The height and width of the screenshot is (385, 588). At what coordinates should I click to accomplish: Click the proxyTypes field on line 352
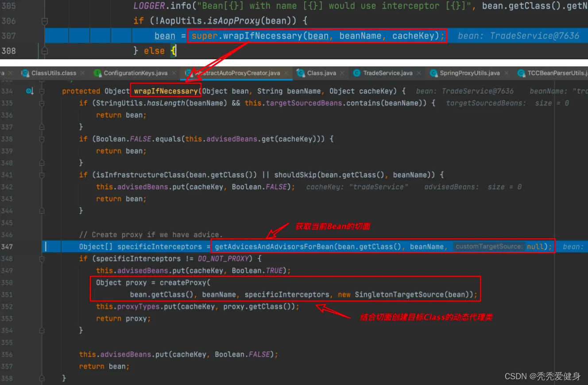[x=139, y=306]
